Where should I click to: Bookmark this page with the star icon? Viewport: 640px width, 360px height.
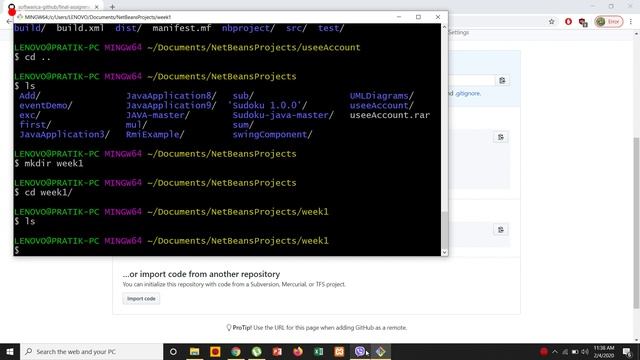(551, 22)
